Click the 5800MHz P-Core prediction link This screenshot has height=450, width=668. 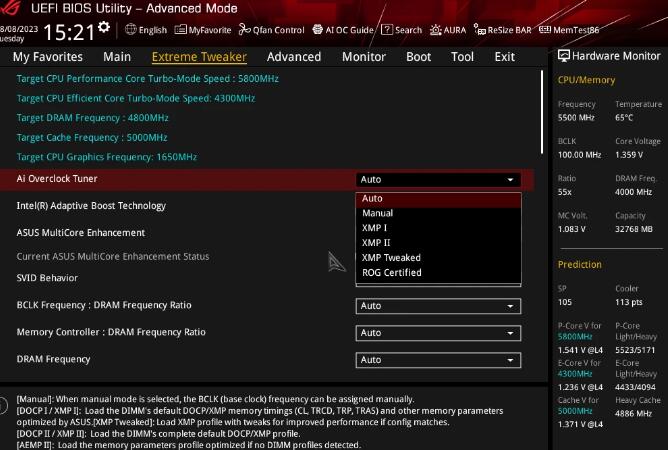[575, 337]
